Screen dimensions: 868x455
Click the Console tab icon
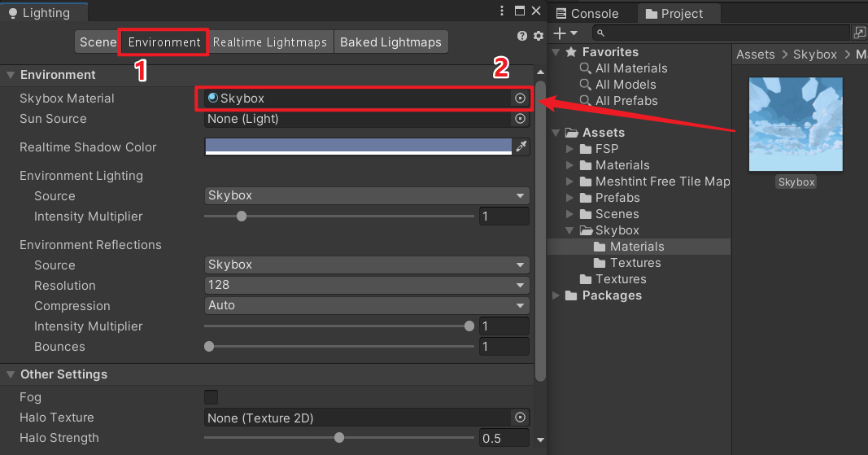(560, 13)
